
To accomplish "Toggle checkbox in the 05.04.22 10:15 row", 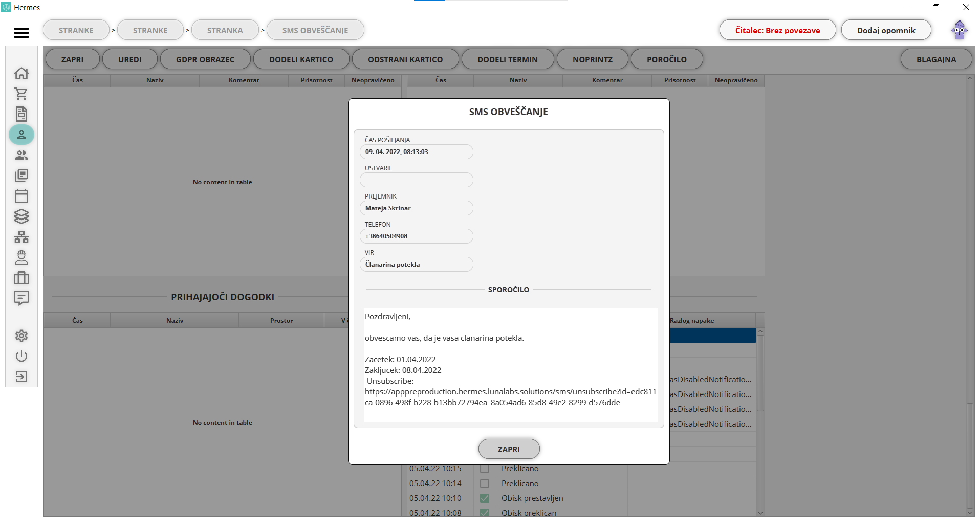I will [485, 469].
